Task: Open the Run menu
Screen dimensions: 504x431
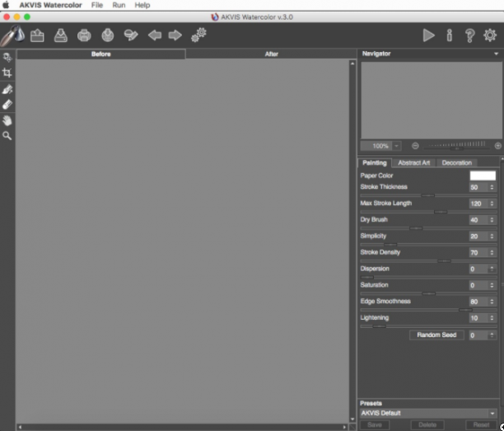Action: tap(119, 5)
